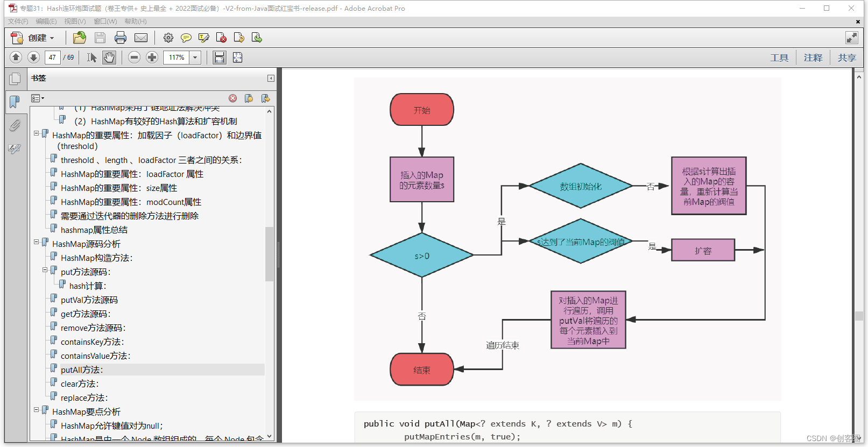868x447 pixels.
Task: Click the scrolling mode page icon
Action: (x=220, y=57)
